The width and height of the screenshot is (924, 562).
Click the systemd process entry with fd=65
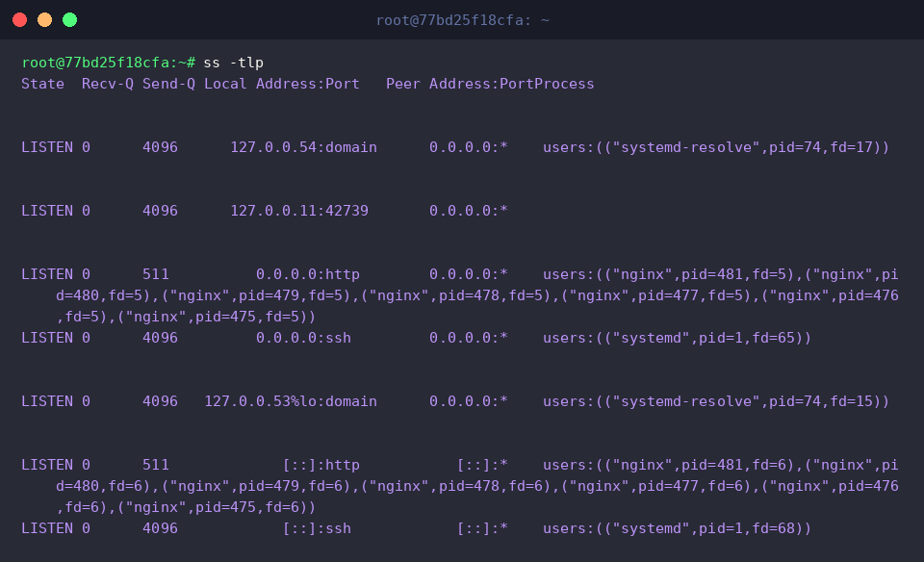tap(677, 338)
